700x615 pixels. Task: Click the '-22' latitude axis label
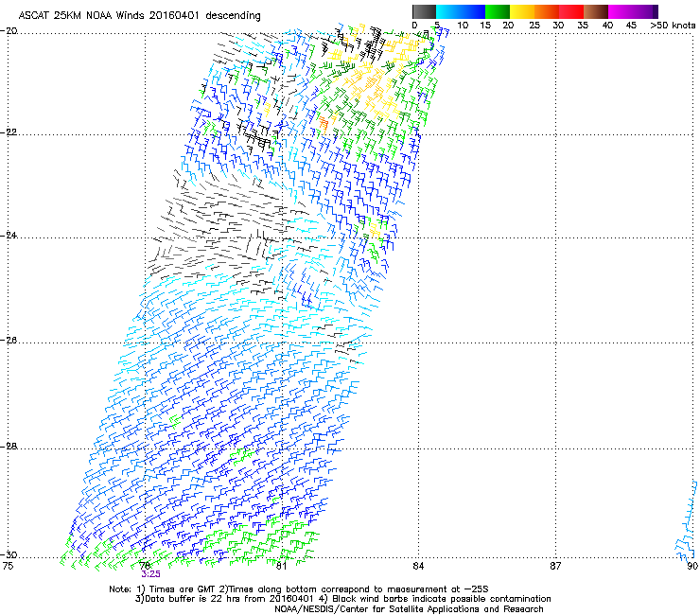click(9, 132)
